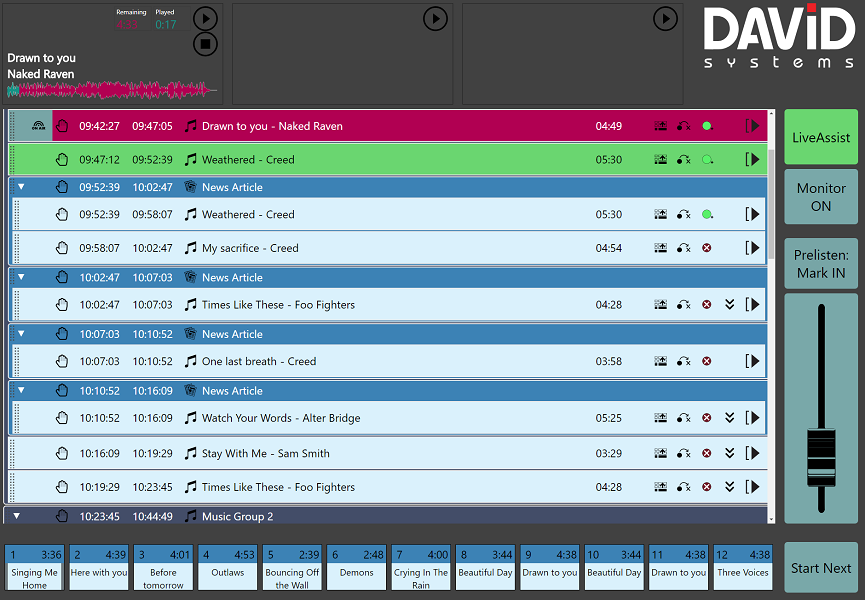Click the Prelisten: Mark IN button
Screen dimensions: 865x600
pyautogui.click(x=821, y=265)
